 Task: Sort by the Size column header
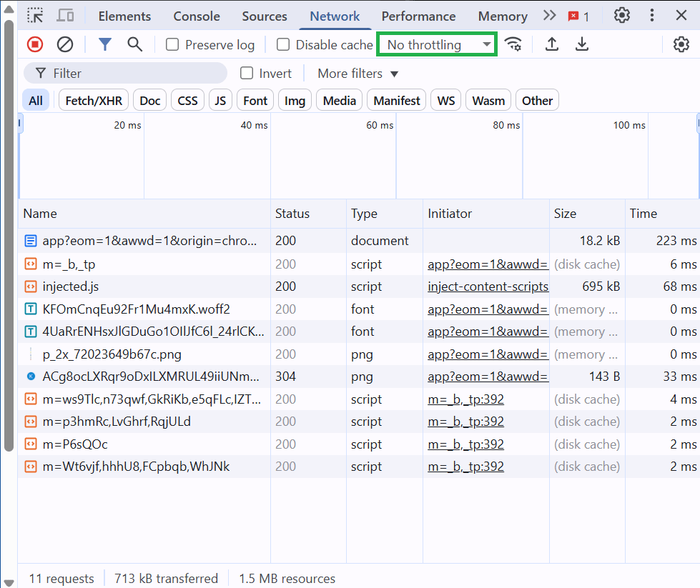pos(587,214)
